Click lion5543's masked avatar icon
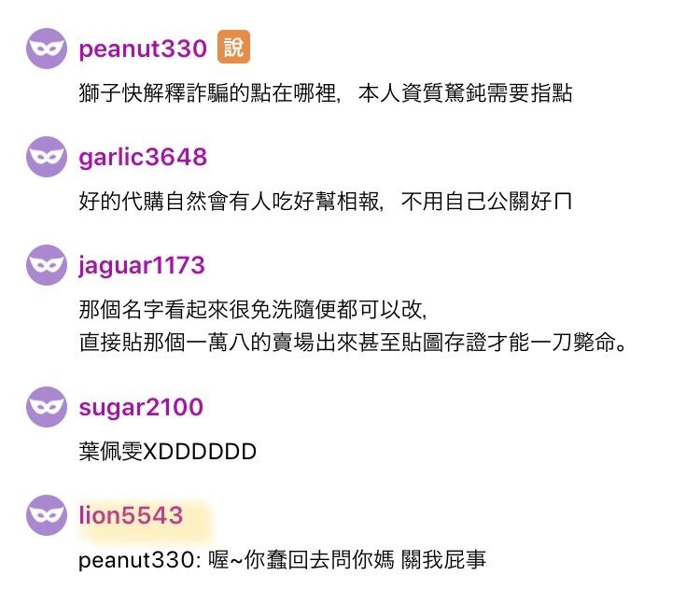700x603 pixels. (x=47, y=515)
